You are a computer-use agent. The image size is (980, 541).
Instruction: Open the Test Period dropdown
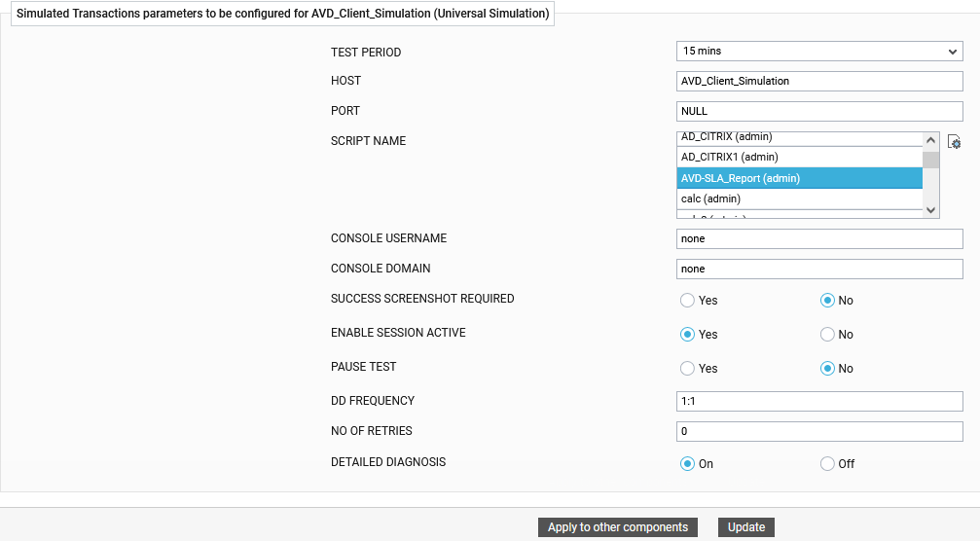[818, 52]
